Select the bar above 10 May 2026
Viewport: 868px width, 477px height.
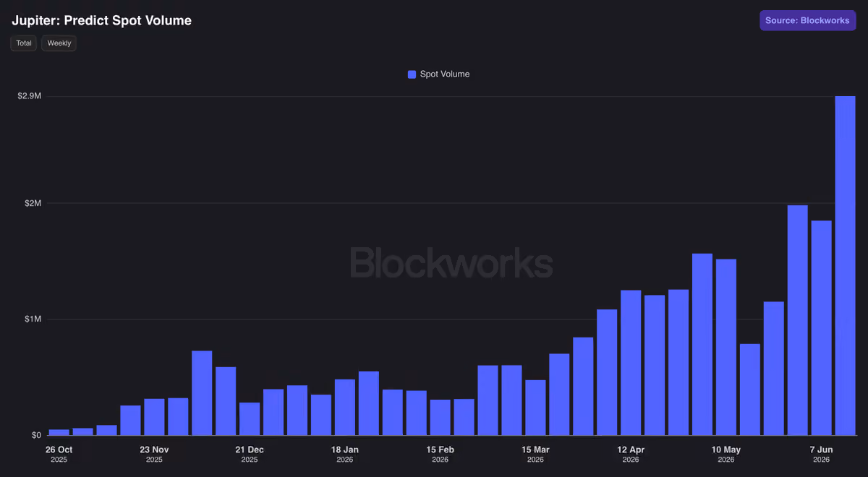(726, 348)
